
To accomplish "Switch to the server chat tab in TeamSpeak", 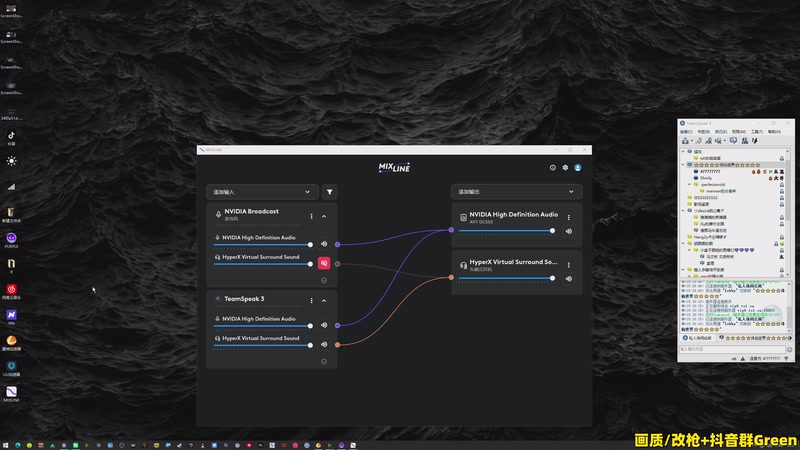I will pyautogui.click(x=697, y=338).
